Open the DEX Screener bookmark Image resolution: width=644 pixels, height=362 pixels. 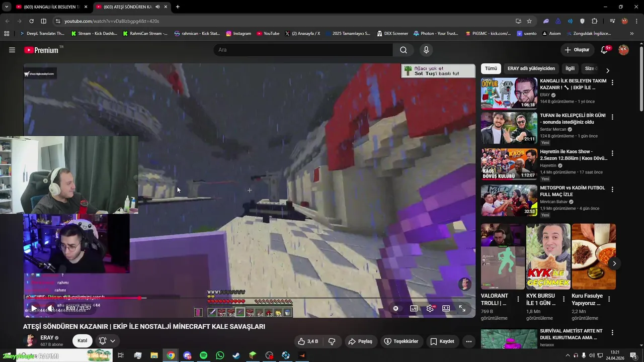click(x=392, y=34)
